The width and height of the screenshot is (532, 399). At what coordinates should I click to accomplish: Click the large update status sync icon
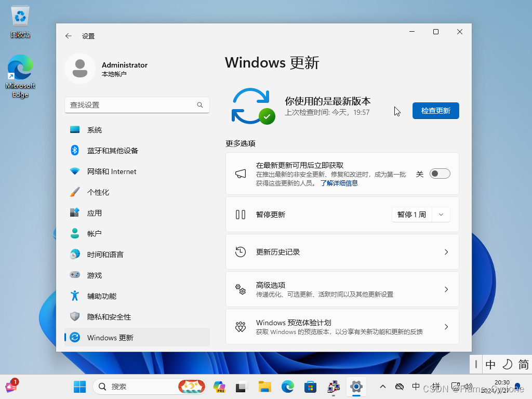(x=253, y=106)
